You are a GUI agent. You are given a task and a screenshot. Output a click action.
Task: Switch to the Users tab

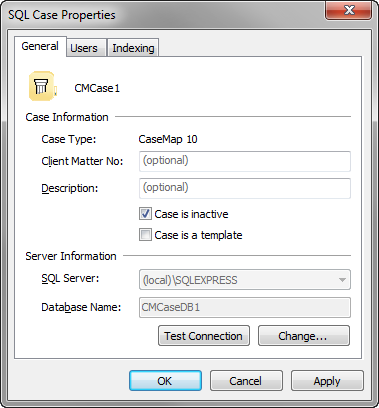point(86,48)
